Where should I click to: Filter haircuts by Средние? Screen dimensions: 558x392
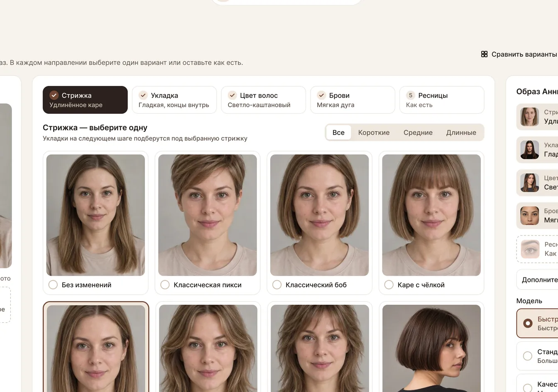coord(418,132)
